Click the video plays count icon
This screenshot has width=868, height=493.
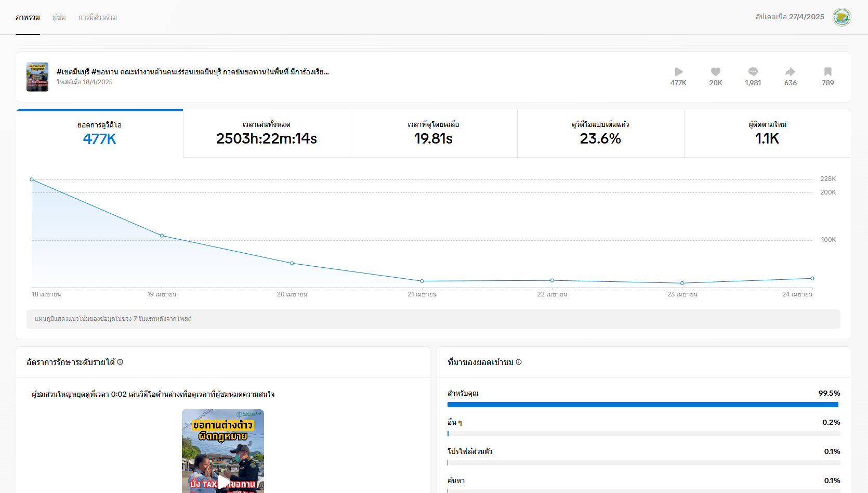coord(678,72)
